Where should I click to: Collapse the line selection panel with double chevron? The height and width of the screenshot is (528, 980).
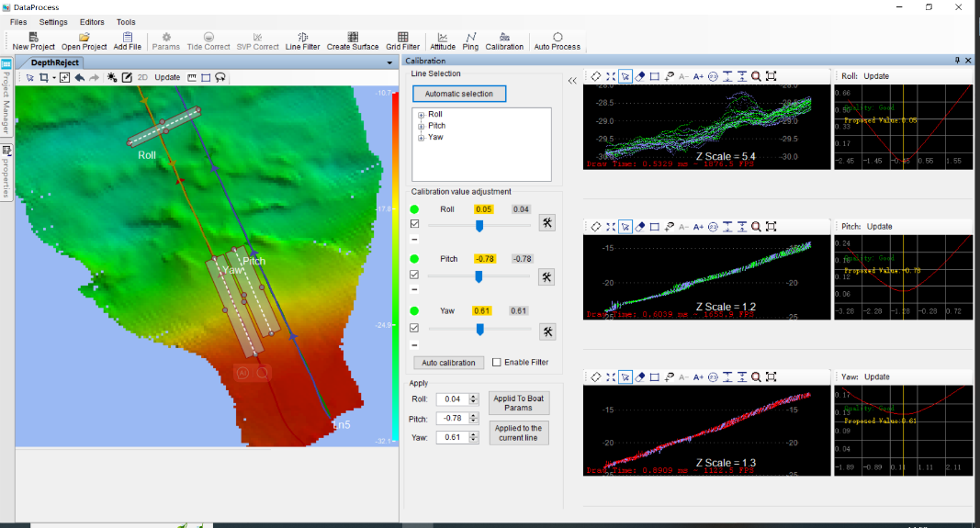click(x=572, y=81)
